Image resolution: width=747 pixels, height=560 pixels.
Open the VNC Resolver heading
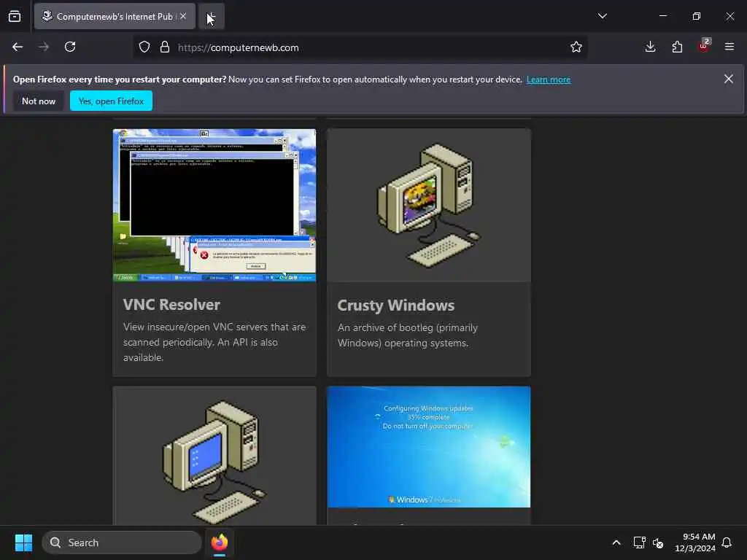[x=171, y=305]
